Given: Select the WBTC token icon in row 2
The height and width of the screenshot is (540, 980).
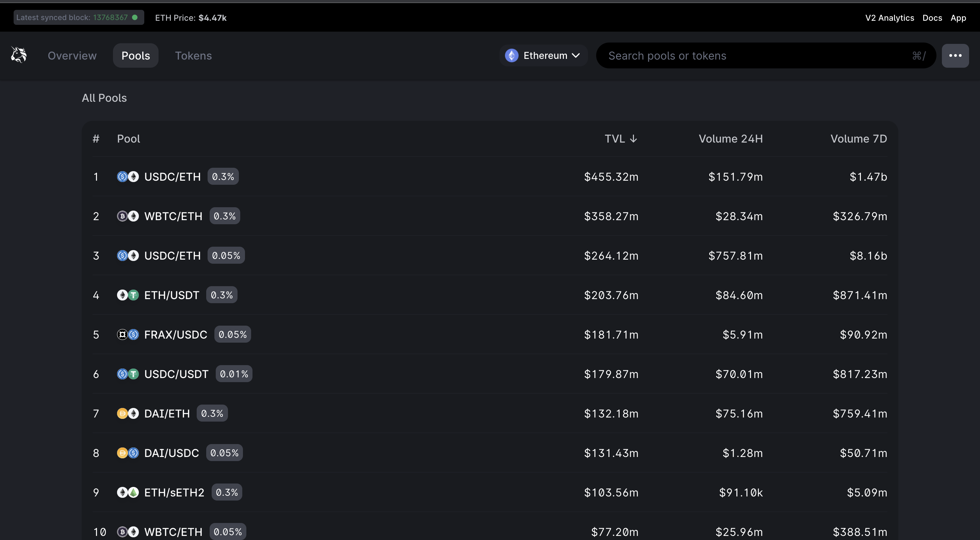Looking at the screenshot, I should coord(122,216).
